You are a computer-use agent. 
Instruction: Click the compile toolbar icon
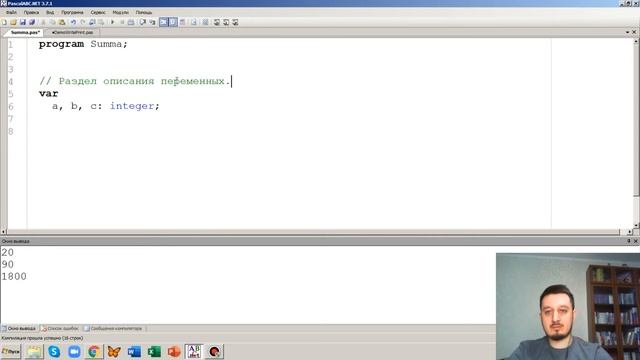[x=131, y=22]
